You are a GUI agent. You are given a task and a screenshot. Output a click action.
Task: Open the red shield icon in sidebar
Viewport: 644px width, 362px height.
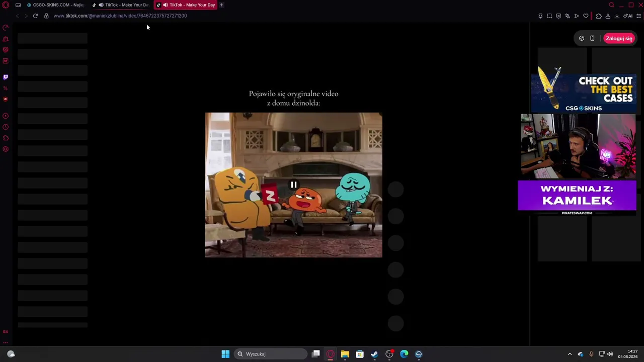(x=6, y=99)
